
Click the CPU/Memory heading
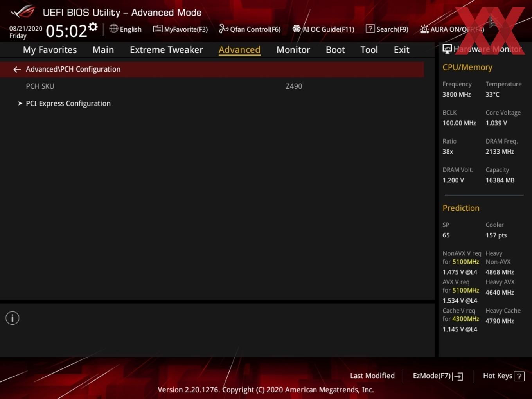(467, 67)
